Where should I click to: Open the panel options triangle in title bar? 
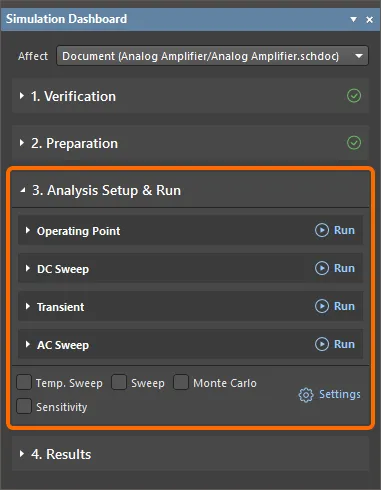(354, 20)
